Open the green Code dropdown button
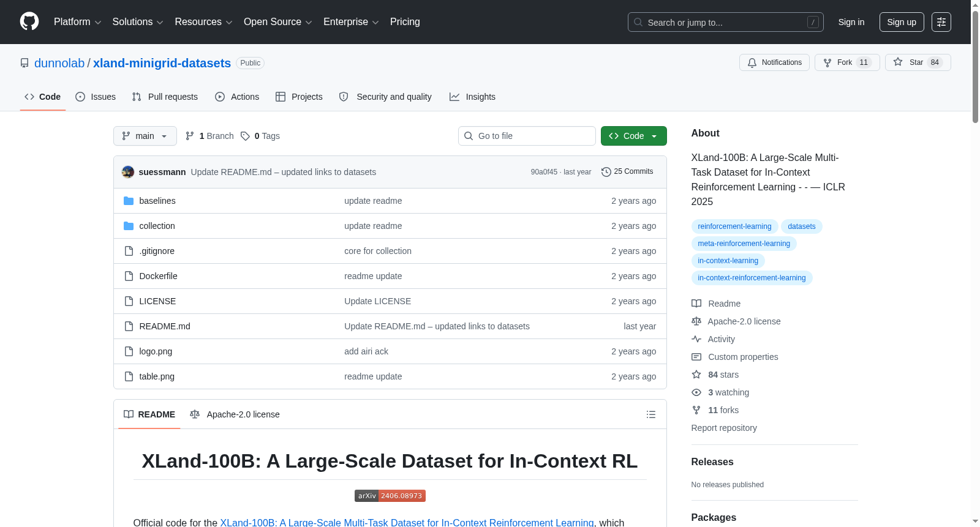This screenshot has height=527, width=980. click(x=634, y=136)
